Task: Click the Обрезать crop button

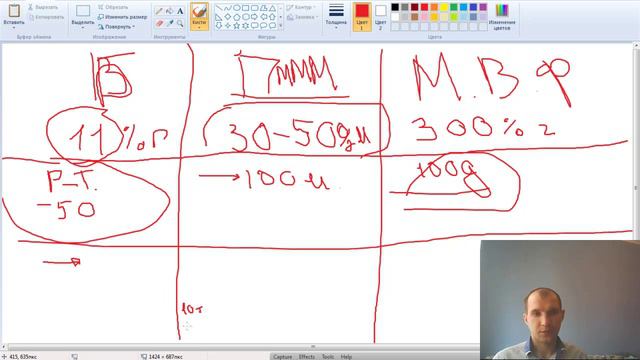Action: tap(113, 7)
